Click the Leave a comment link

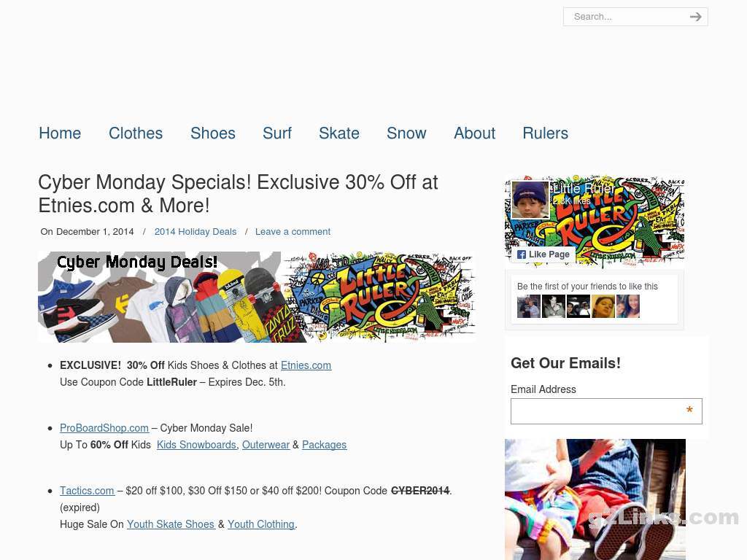(293, 231)
